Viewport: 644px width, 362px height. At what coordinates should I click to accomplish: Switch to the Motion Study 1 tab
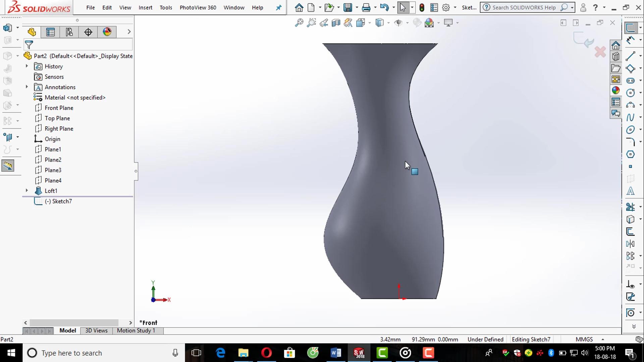click(x=136, y=330)
